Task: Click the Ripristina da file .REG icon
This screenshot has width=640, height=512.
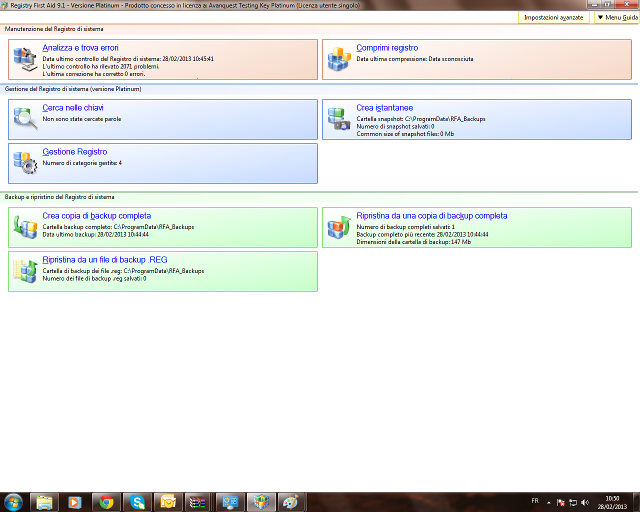Action: (x=25, y=271)
